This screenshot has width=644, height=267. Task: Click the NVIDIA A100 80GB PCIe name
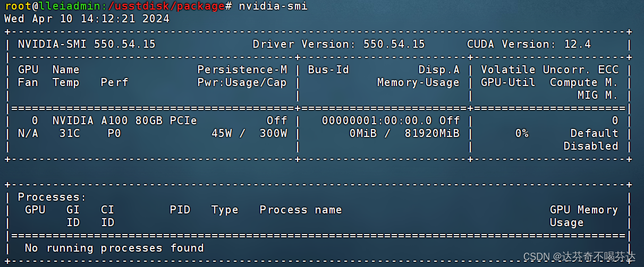125,120
